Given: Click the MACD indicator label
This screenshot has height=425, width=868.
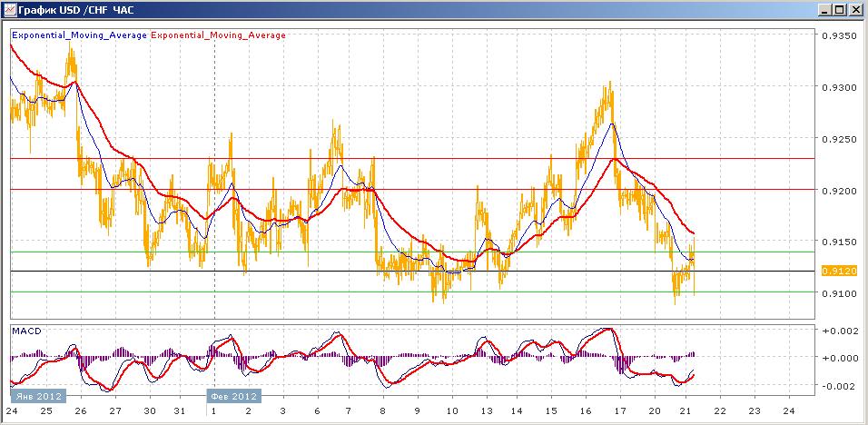Looking at the screenshot, I should point(28,331).
